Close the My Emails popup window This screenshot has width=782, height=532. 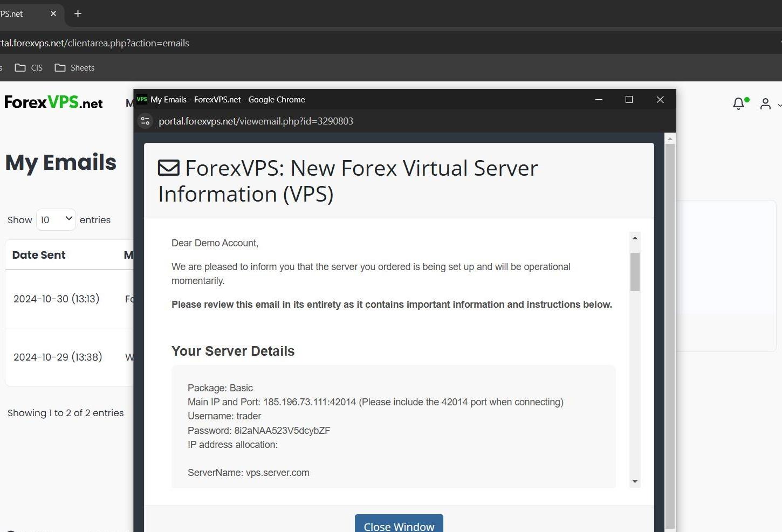click(660, 100)
